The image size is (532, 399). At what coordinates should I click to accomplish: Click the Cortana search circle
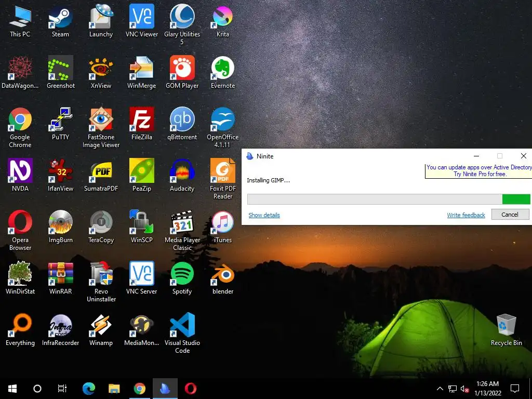pos(37,389)
